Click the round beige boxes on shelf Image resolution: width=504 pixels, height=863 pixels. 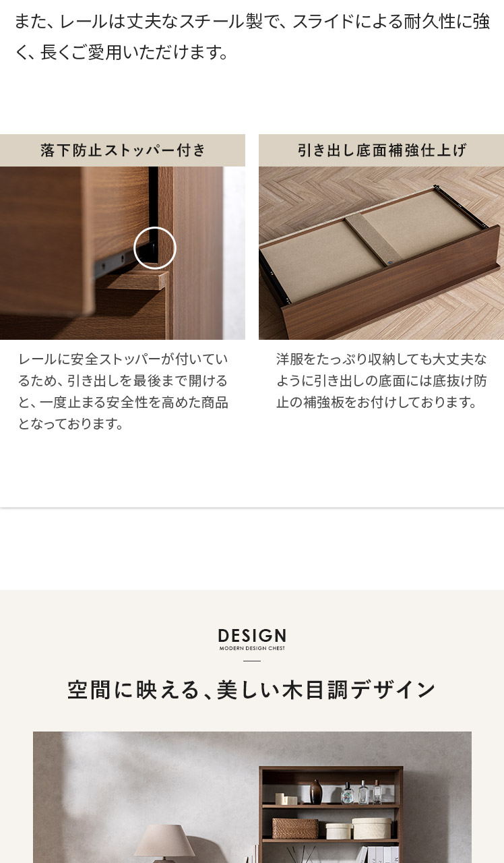360,829
